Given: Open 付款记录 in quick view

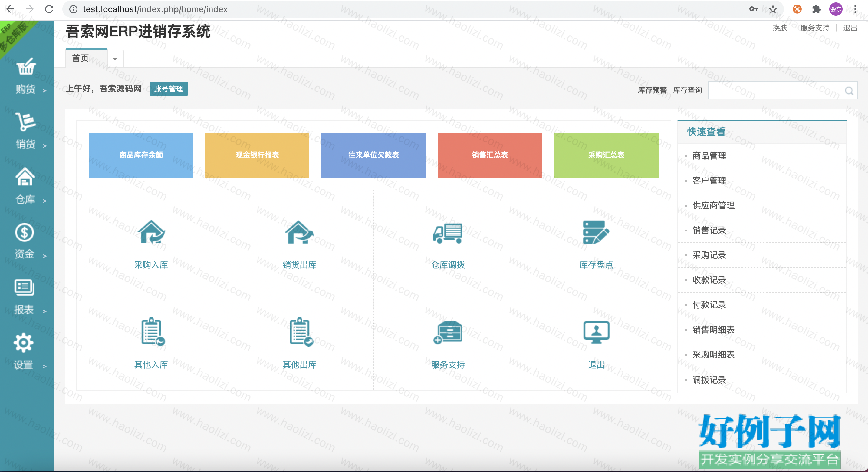Looking at the screenshot, I should click(x=709, y=305).
